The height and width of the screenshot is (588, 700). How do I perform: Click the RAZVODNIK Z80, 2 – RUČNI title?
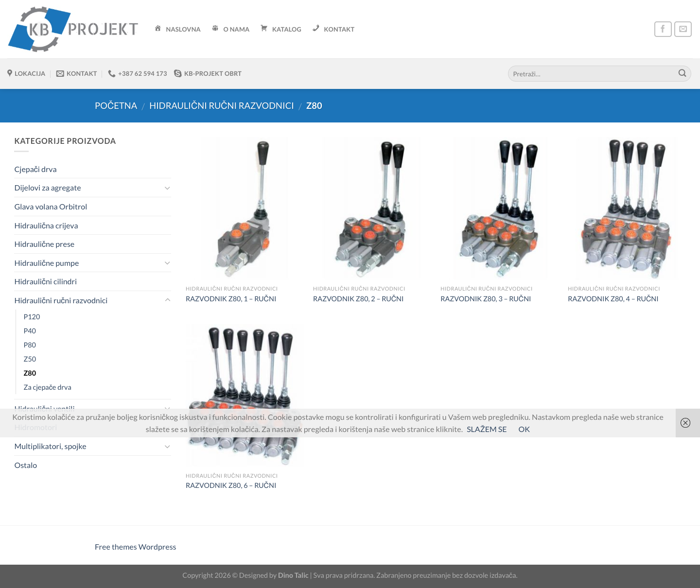pos(358,299)
